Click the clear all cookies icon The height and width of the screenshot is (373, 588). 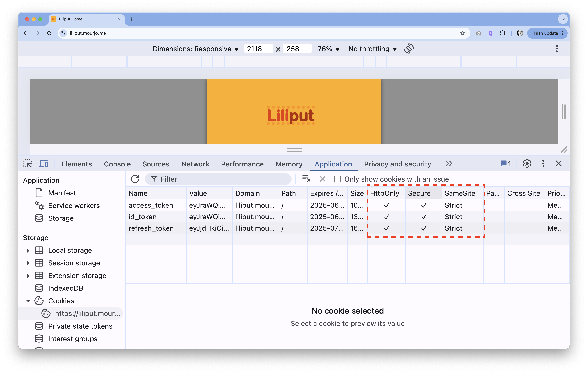(306, 179)
